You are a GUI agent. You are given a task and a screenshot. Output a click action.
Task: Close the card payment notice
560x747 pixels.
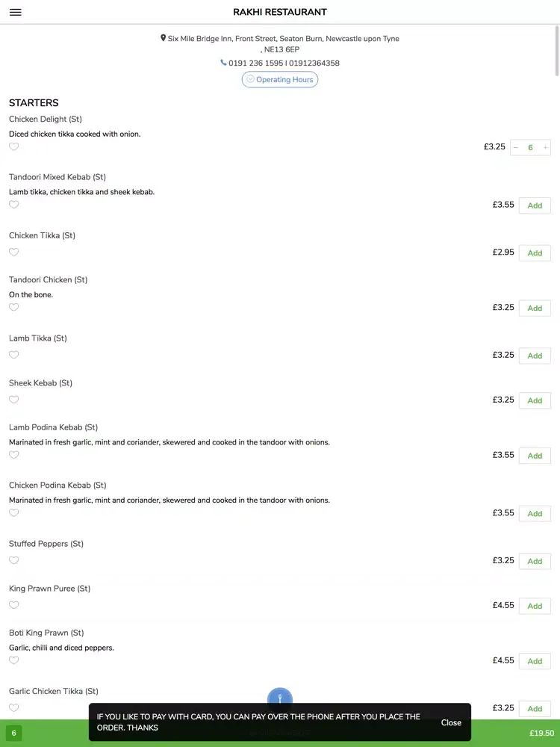click(451, 722)
